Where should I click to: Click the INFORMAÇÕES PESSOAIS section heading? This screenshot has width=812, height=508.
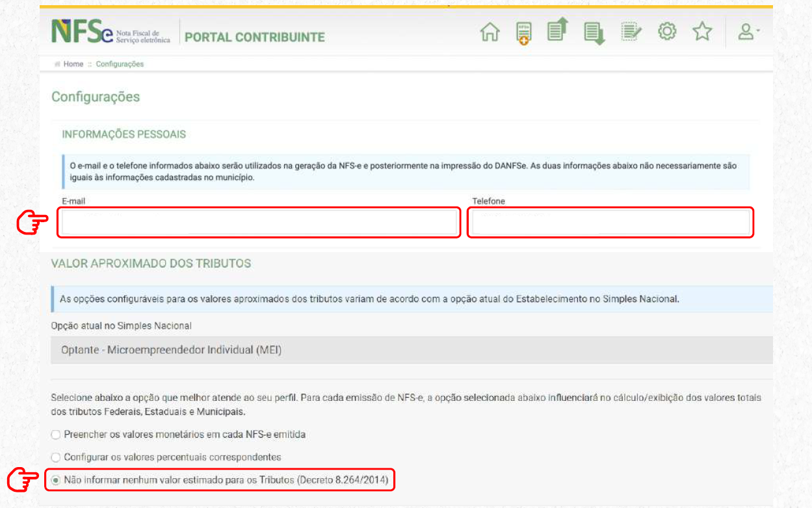(x=124, y=134)
